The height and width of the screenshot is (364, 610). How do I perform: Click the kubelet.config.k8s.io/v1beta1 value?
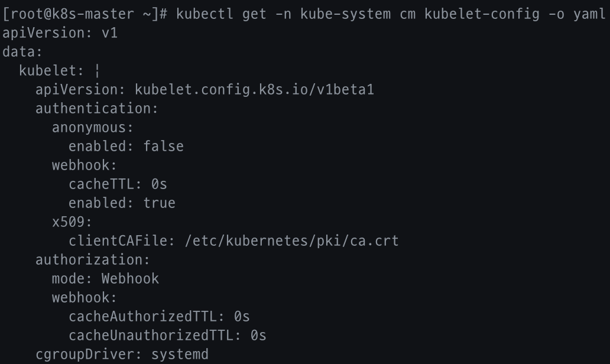[254, 90]
